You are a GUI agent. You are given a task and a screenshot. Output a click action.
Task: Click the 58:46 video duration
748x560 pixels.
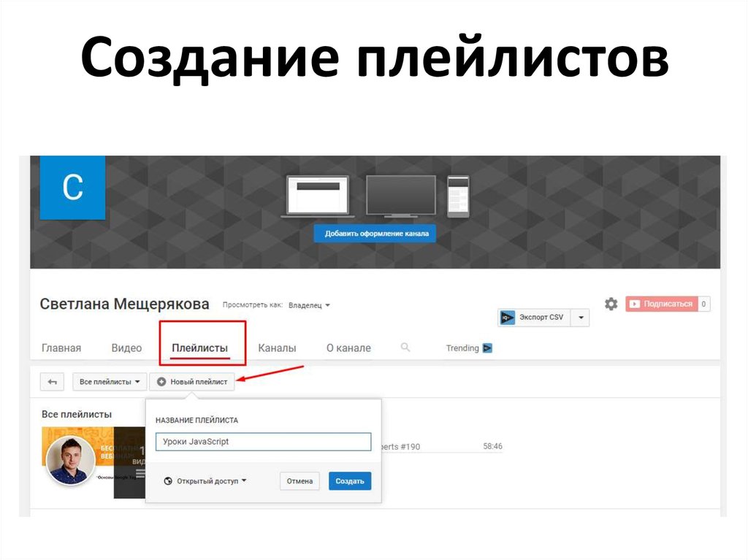[x=492, y=446]
